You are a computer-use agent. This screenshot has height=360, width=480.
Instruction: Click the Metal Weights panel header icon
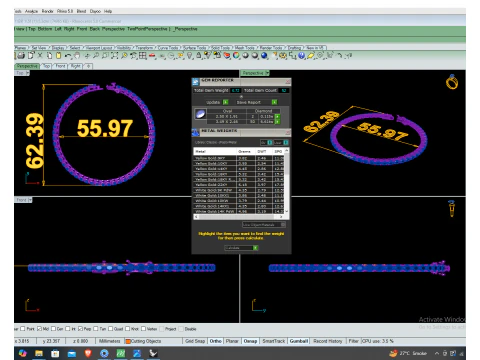tap(196, 132)
